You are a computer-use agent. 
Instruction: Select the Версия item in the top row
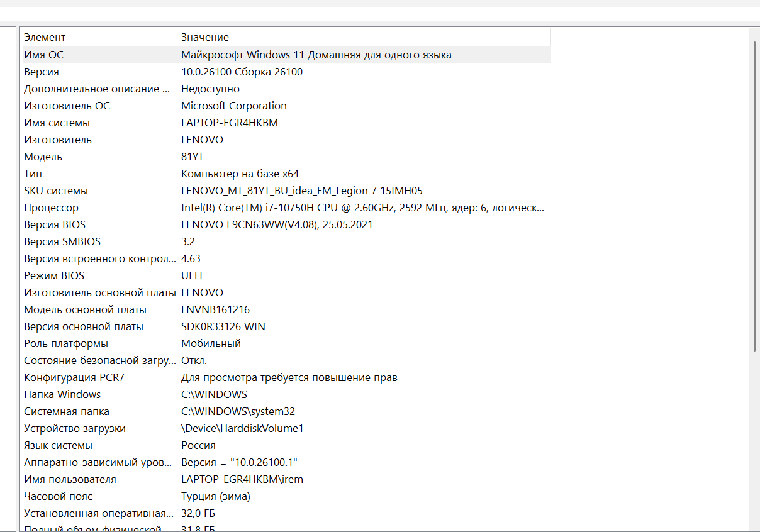tap(42, 72)
